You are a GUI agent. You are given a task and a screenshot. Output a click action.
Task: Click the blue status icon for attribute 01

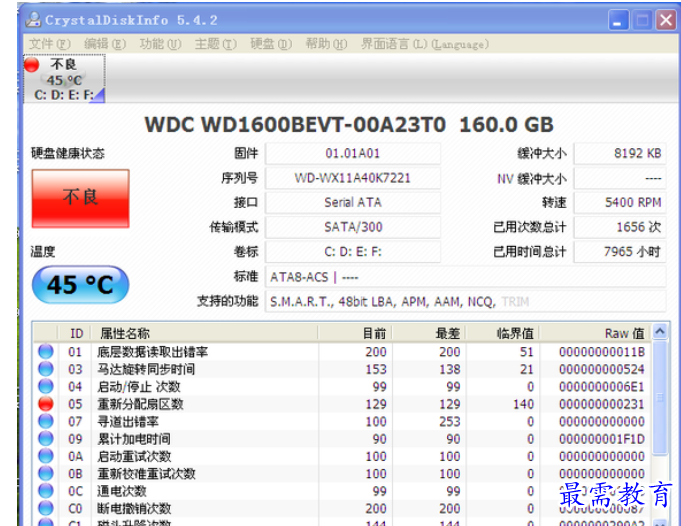click(x=46, y=351)
